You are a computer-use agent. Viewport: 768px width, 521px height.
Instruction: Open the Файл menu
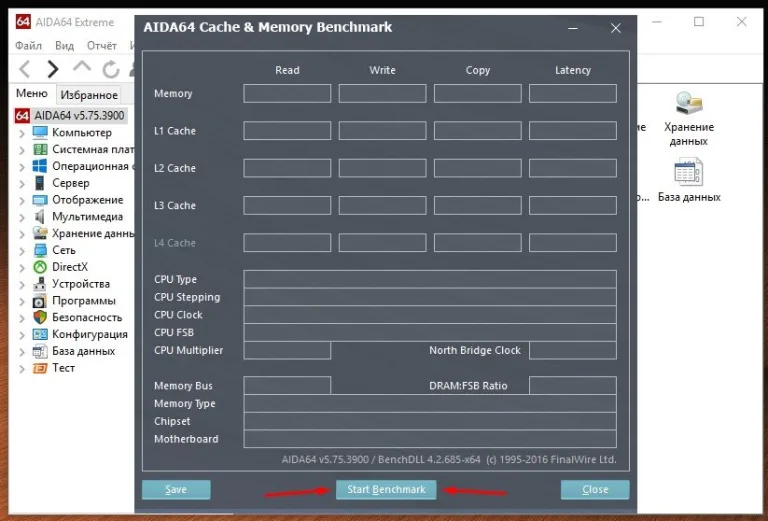click(28, 46)
